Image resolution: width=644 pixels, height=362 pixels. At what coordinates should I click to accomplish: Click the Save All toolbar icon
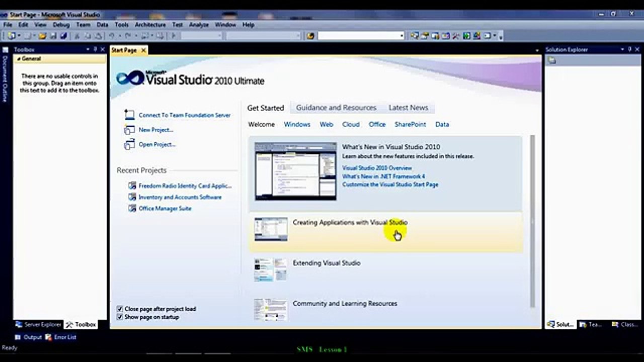(x=63, y=36)
